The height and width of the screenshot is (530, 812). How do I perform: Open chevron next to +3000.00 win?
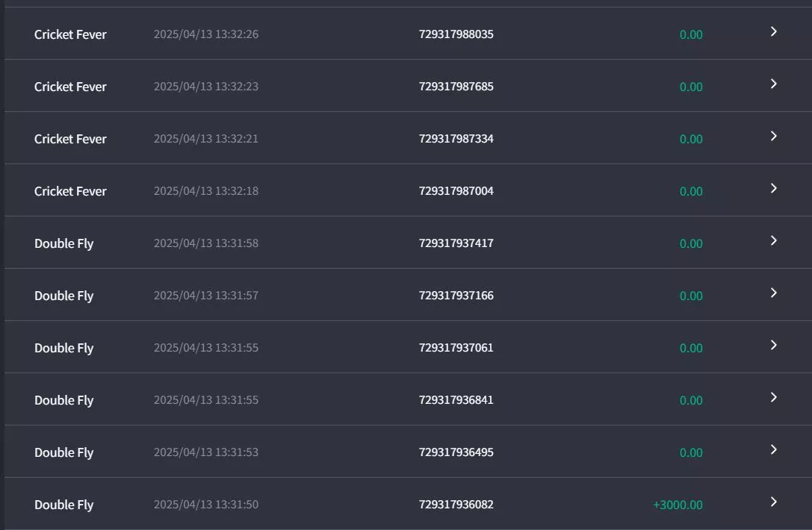pos(774,502)
